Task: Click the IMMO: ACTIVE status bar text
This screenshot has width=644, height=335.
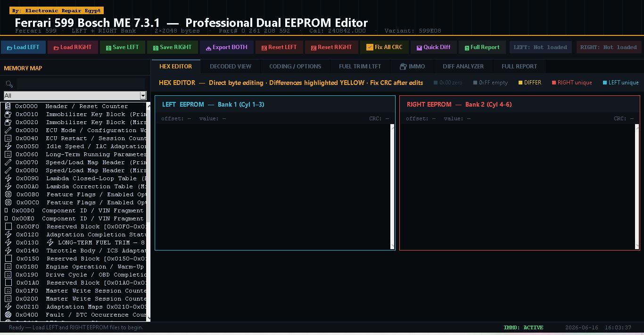Action: 523,327
